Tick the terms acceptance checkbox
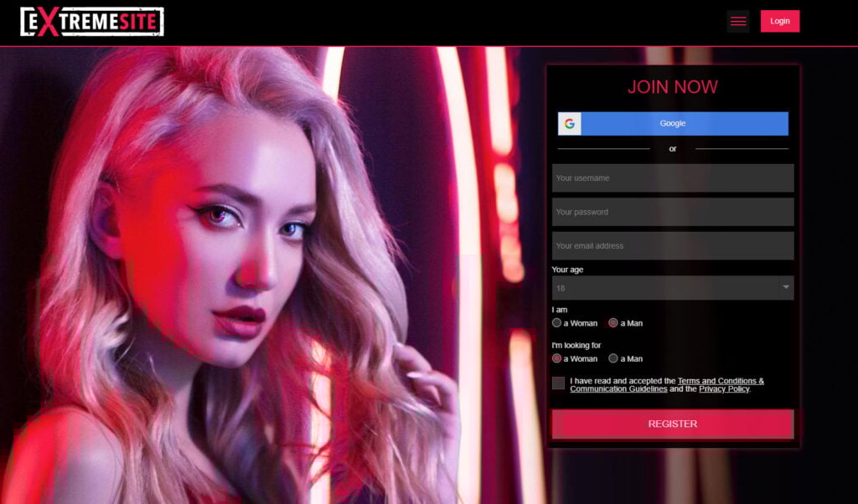Screen dimensions: 858x504 pos(558,383)
